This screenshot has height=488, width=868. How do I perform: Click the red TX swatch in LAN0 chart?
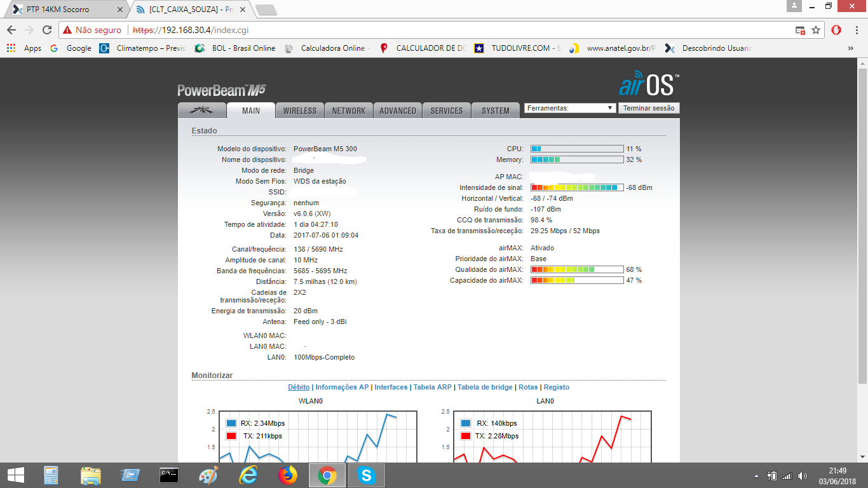(466, 436)
